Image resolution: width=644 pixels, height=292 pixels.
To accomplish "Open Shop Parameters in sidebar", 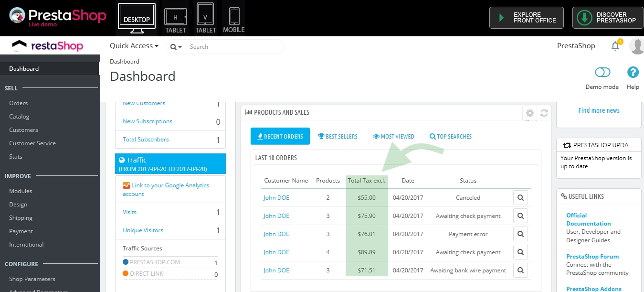I will pyautogui.click(x=32, y=279).
